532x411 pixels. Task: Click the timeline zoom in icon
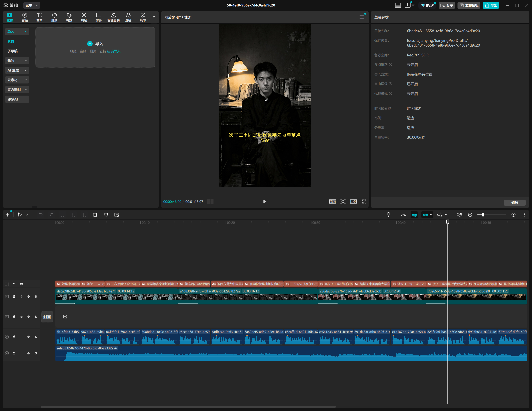(513, 215)
